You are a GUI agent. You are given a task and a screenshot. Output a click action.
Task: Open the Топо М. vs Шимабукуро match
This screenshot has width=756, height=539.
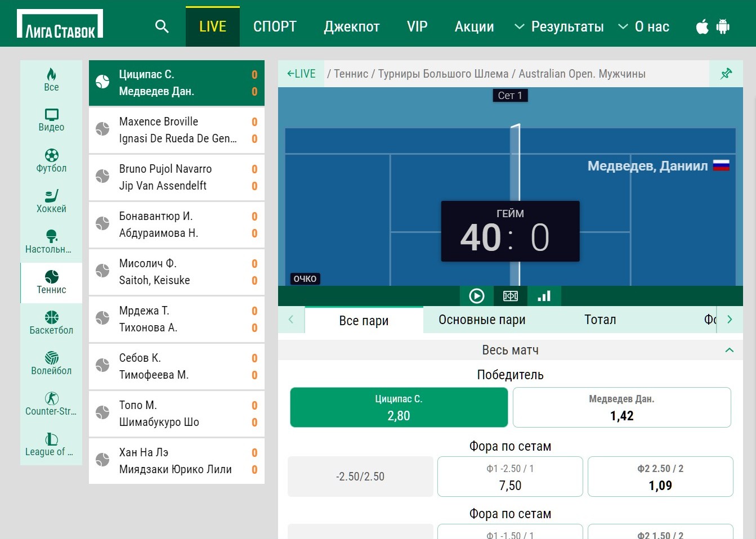pyautogui.click(x=177, y=414)
